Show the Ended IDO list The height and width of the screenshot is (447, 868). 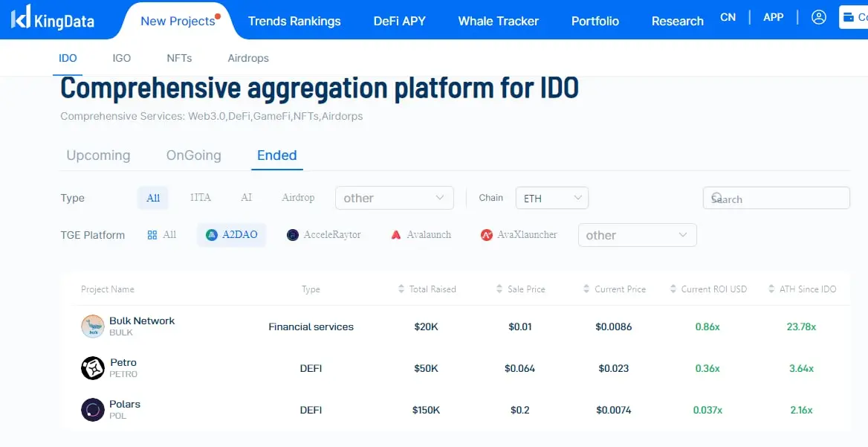tap(276, 155)
